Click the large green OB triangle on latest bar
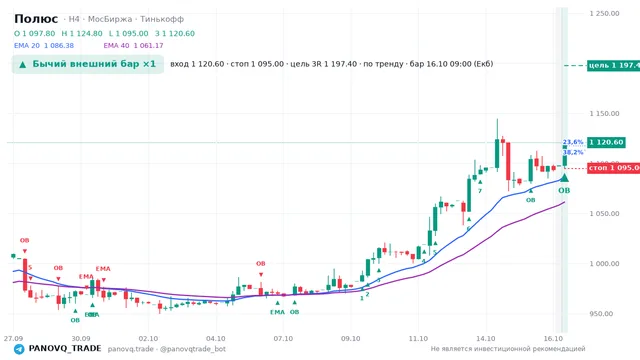The image size is (640, 360). coord(564,178)
